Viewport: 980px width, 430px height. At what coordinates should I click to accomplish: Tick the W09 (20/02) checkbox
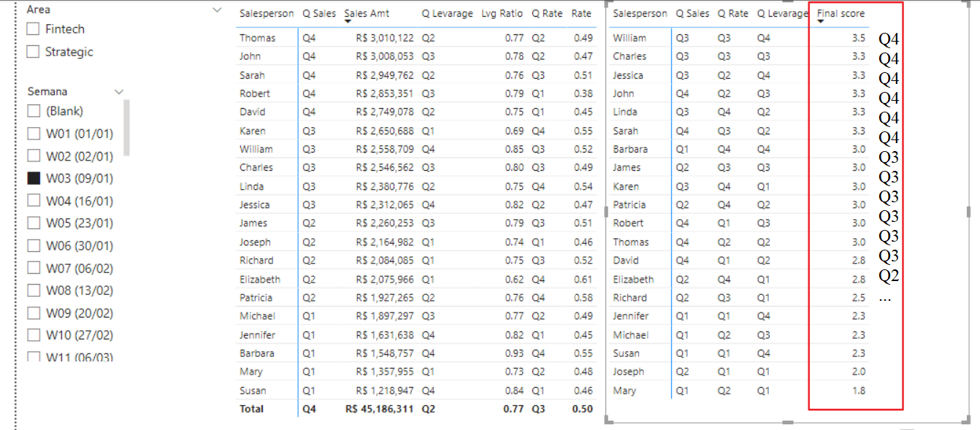click(34, 313)
